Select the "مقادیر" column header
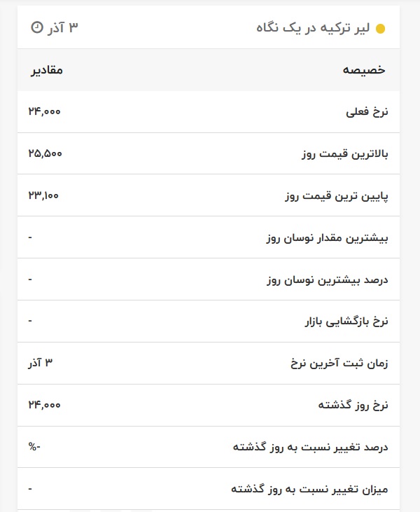 pos(46,70)
